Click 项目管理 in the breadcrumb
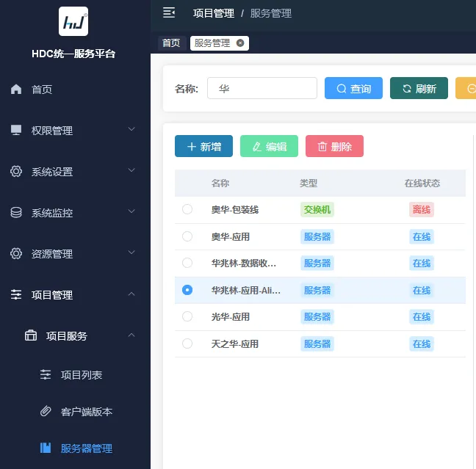 [214, 13]
